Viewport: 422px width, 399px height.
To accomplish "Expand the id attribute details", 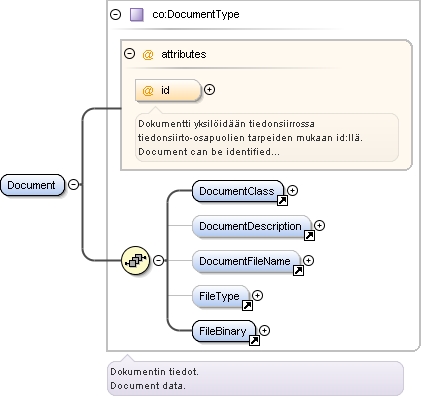I will click(x=209, y=90).
